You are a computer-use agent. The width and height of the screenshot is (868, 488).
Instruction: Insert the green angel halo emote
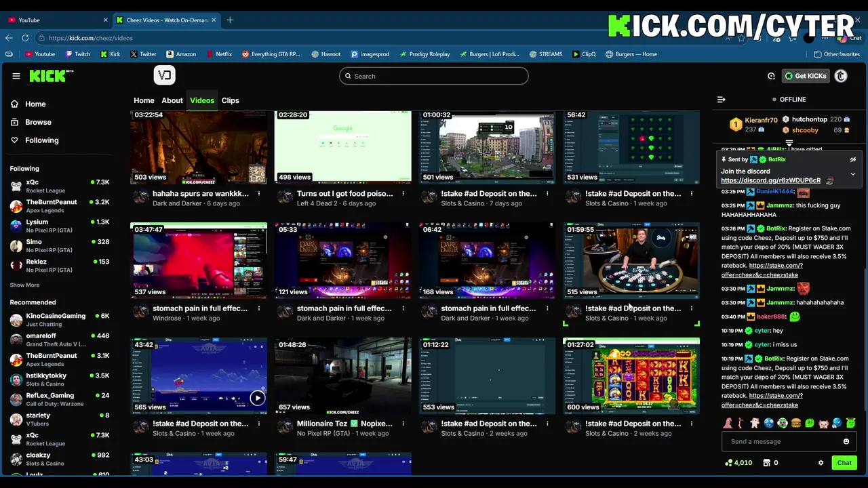click(850, 423)
